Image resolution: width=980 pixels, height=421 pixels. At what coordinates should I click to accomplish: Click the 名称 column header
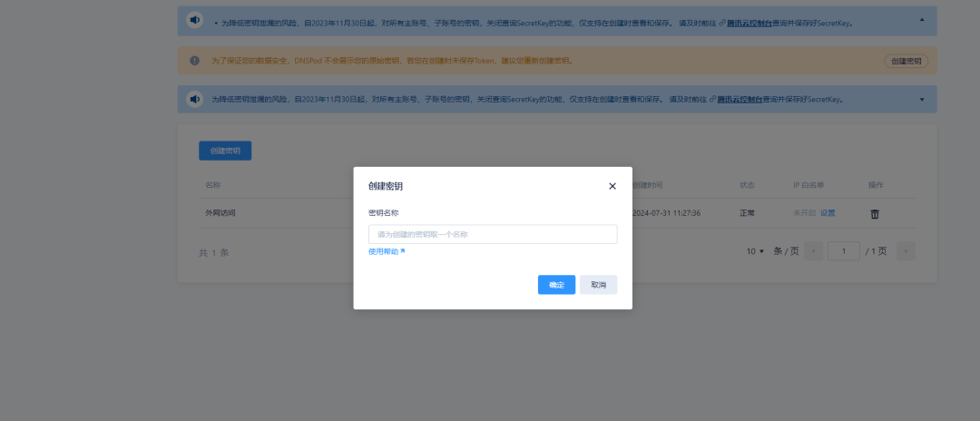(212, 185)
